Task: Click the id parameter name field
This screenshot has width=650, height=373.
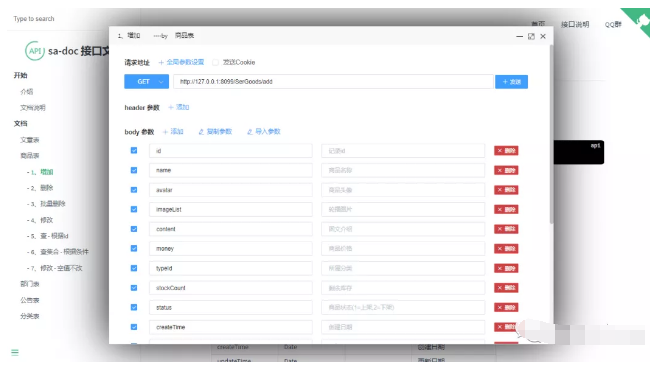Action: 230,151
